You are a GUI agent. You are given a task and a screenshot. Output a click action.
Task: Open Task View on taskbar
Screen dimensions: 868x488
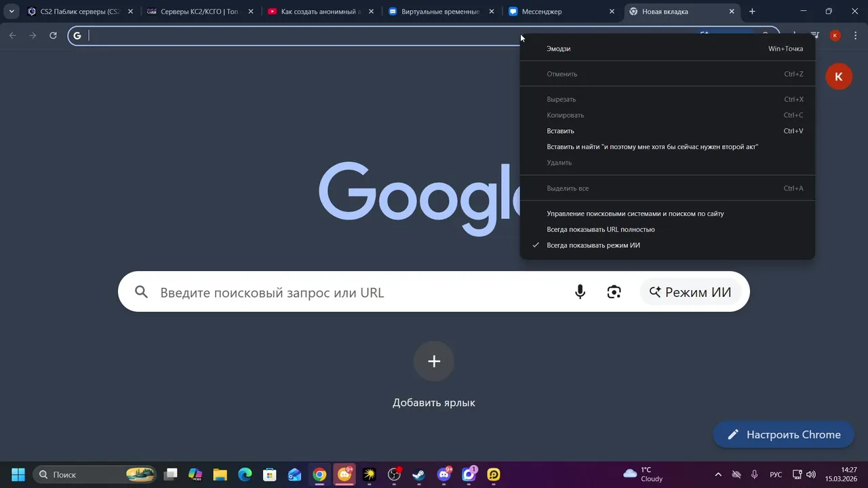pyautogui.click(x=171, y=474)
